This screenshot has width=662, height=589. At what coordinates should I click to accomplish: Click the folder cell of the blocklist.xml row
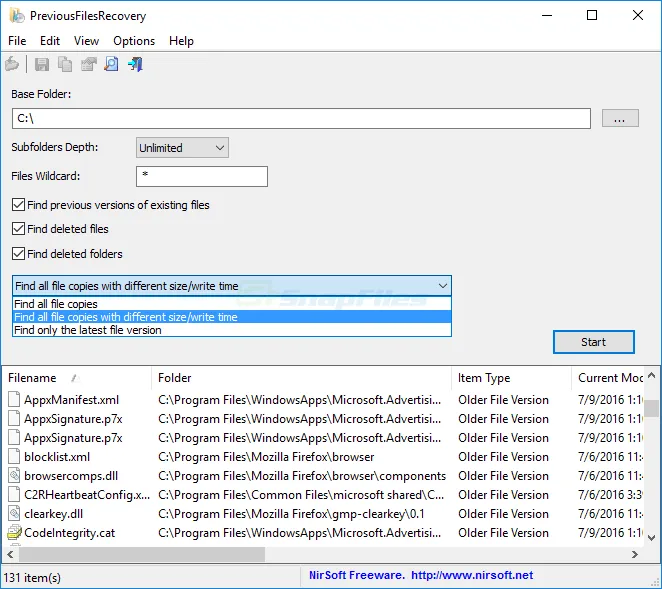pyautogui.click(x=266, y=457)
